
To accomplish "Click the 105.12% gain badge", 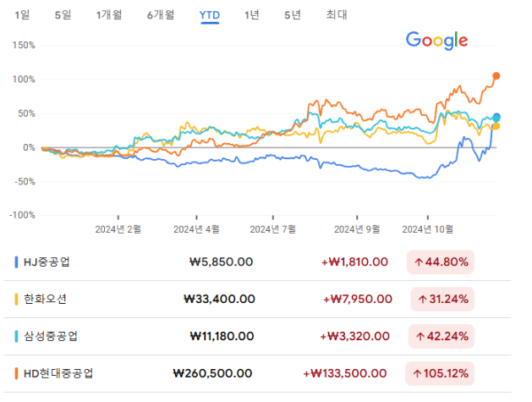I will tap(440, 374).
